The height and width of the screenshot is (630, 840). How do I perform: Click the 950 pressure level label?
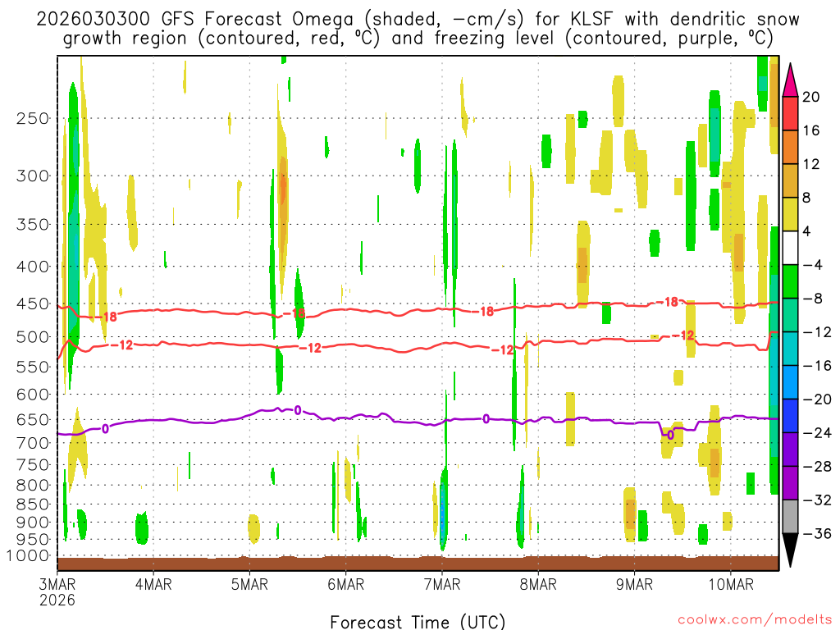click(33, 540)
